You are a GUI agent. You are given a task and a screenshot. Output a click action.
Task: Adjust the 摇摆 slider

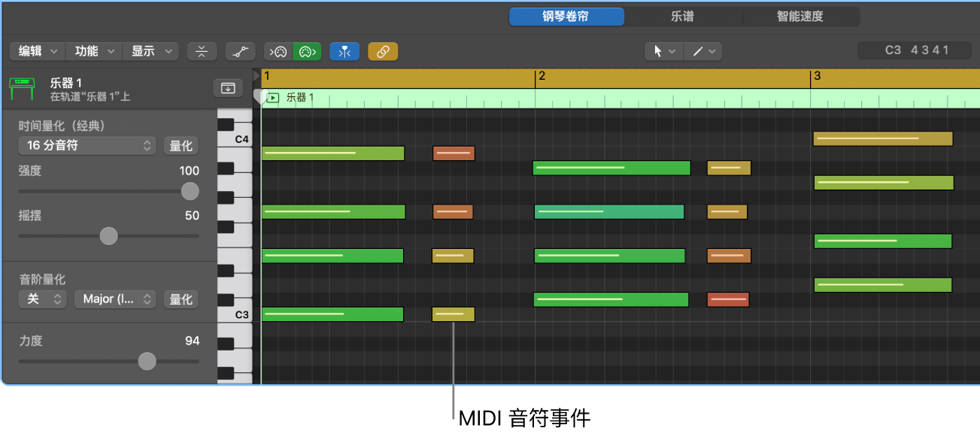(109, 236)
